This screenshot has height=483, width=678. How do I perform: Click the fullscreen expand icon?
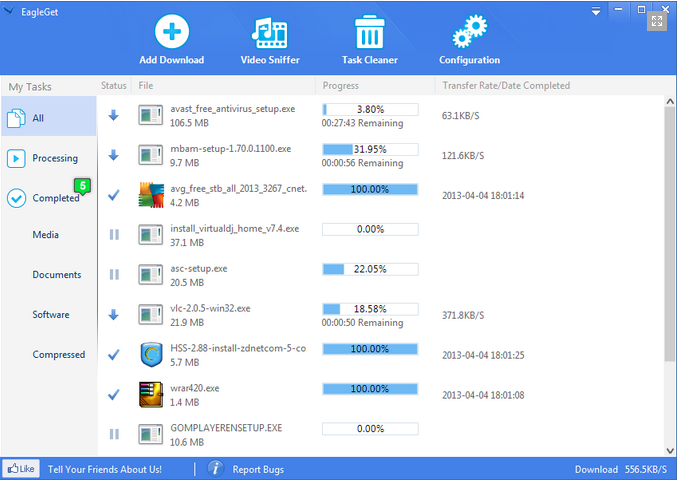coord(656,21)
